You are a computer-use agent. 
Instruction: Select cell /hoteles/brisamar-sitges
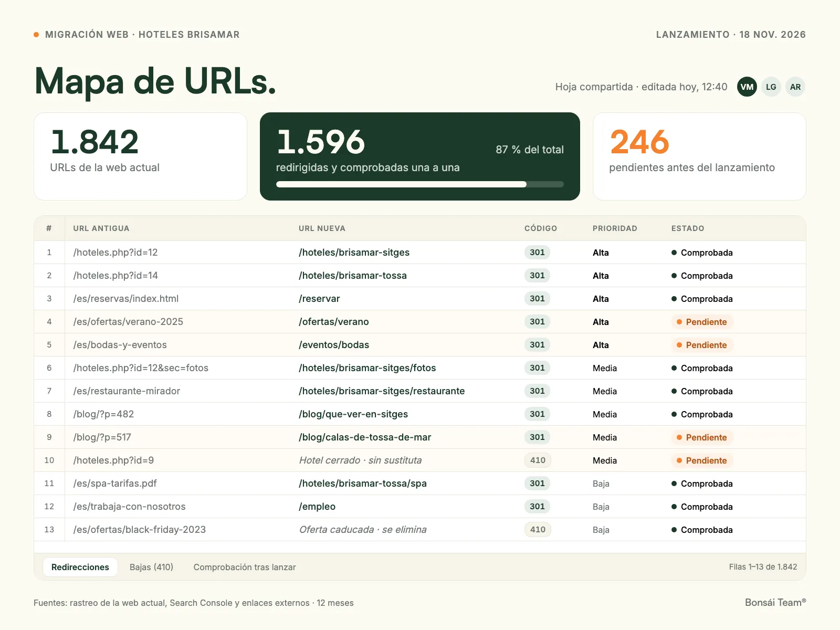point(354,253)
